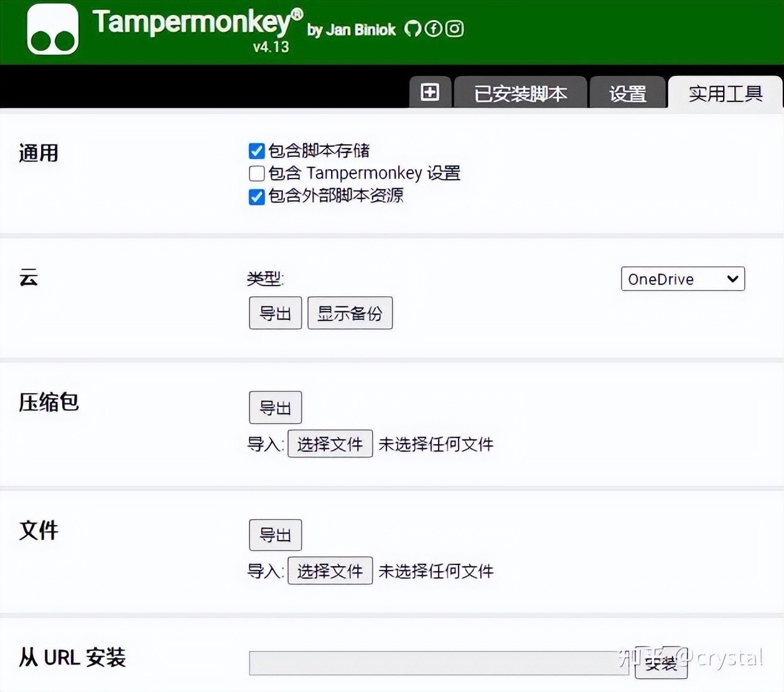784x692 pixels.
Task: Uncheck 包含脚本存储 checkbox
Action: [x=256, y=151]
